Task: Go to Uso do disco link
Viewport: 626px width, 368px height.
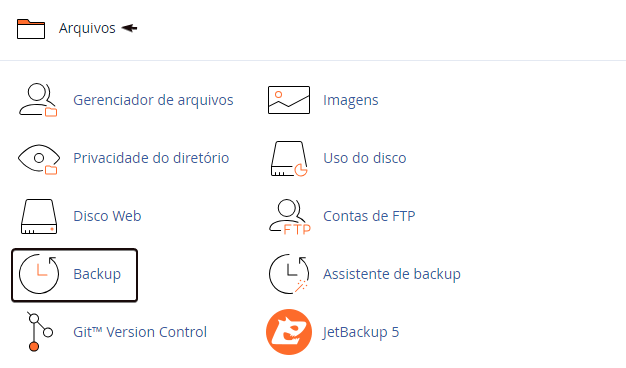Action: [365, 158]
